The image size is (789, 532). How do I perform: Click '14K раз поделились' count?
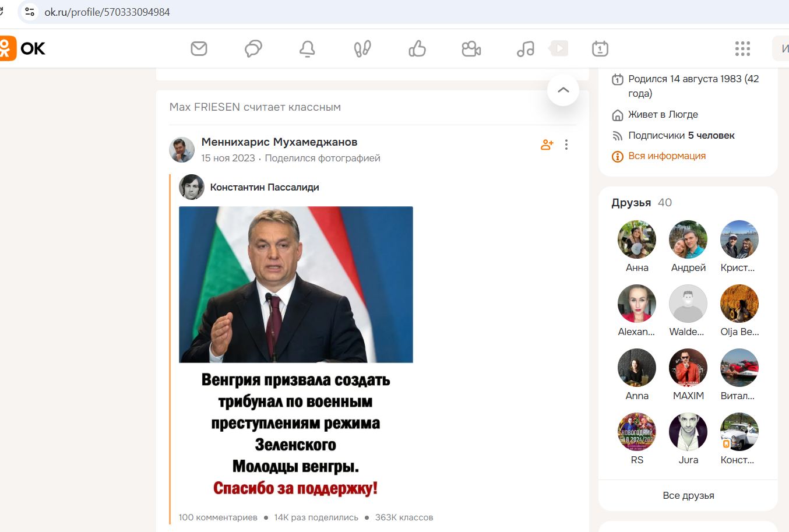point(316,517)
